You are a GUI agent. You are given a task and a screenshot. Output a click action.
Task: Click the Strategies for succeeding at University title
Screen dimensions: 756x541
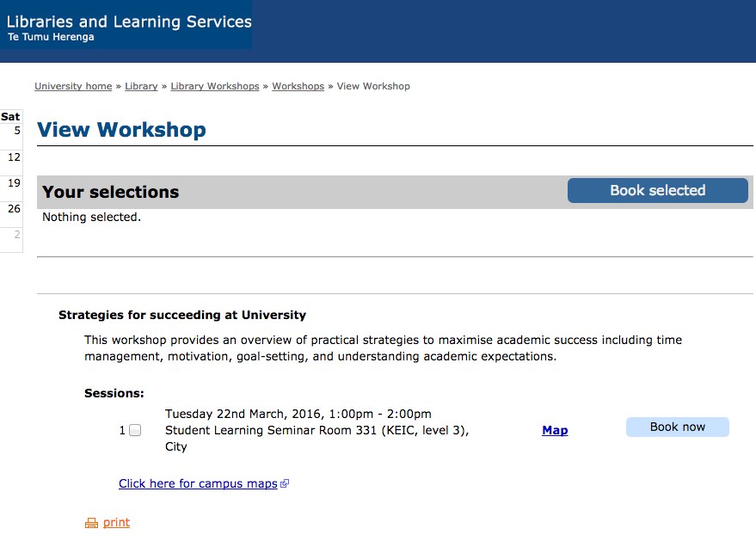click(182, 316)
